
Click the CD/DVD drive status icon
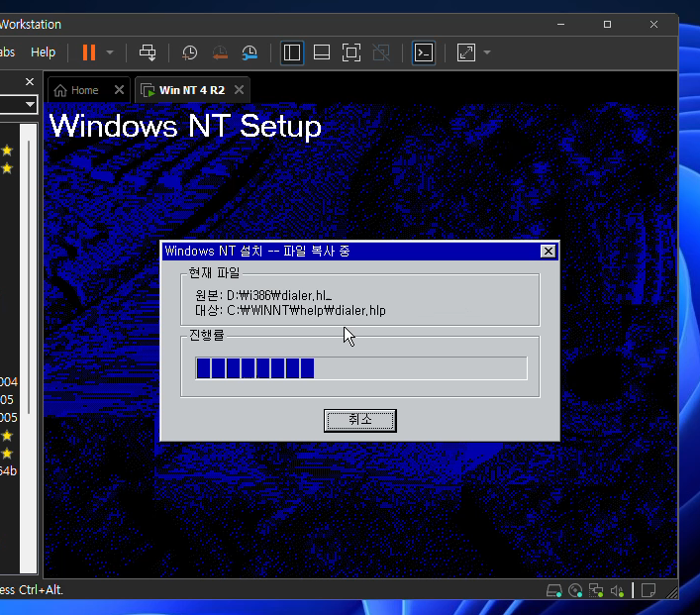click(575, 590)
